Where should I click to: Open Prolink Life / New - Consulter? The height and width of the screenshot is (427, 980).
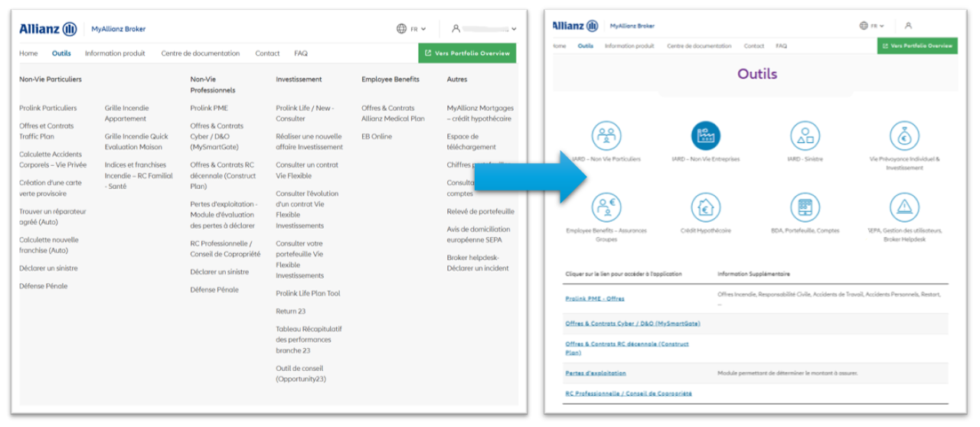[x=305, y=113]
